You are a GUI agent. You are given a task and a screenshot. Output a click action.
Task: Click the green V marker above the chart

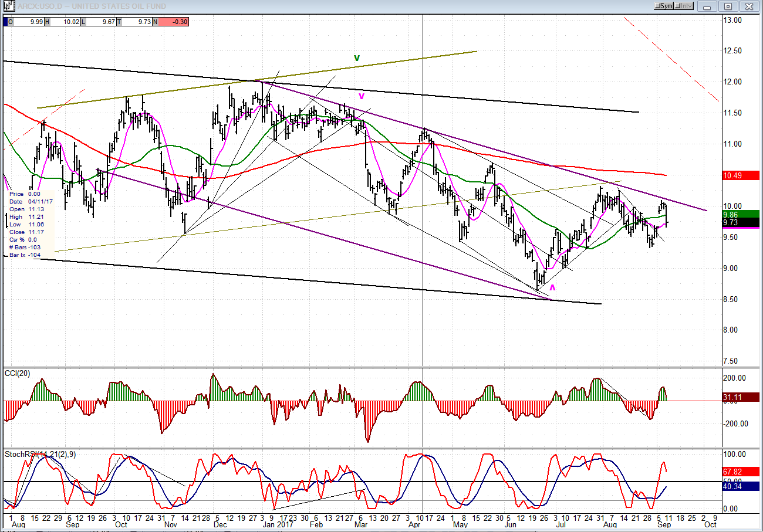tap(357, 58)
